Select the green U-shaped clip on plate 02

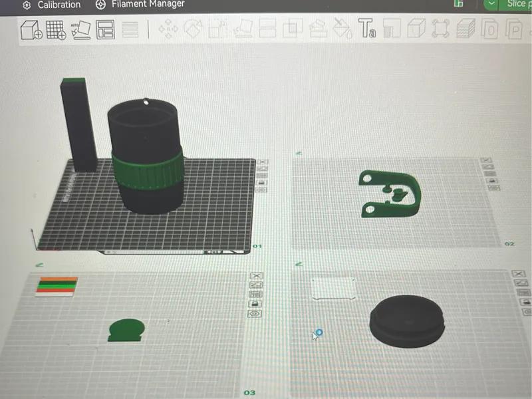point(390,194)
